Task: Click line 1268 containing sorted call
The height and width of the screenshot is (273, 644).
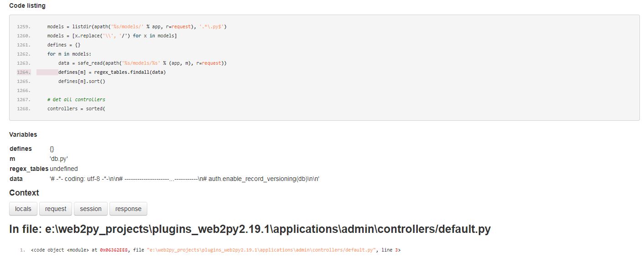Action: tap(75, 108)
